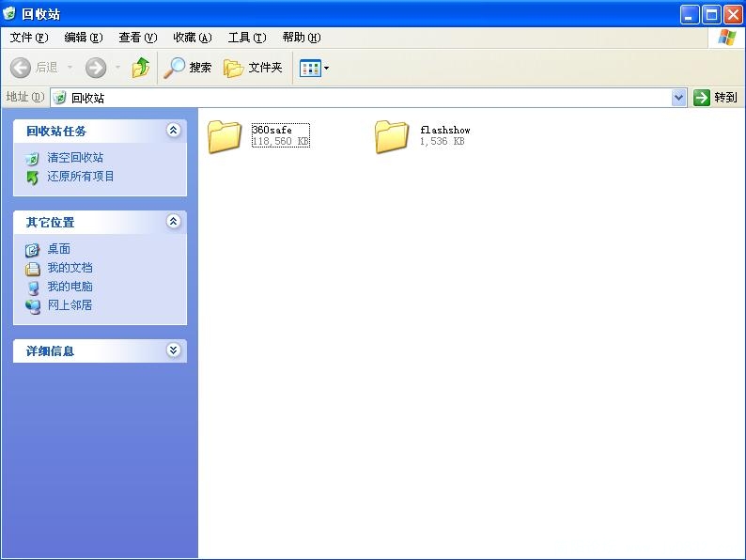The height and width of the screenshot is (560, 746).
Task: Select the flashshow folder icon
Action: (x=392, y=136)
